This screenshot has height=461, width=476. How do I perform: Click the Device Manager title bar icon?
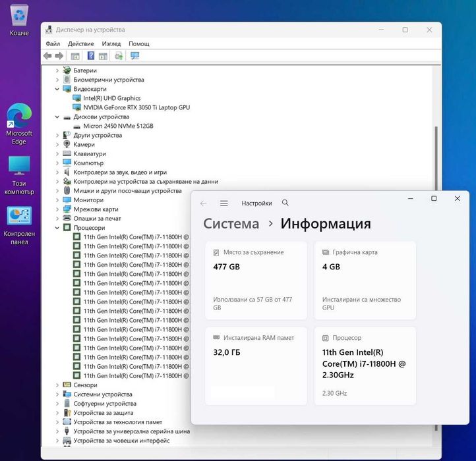click(49, 30)
